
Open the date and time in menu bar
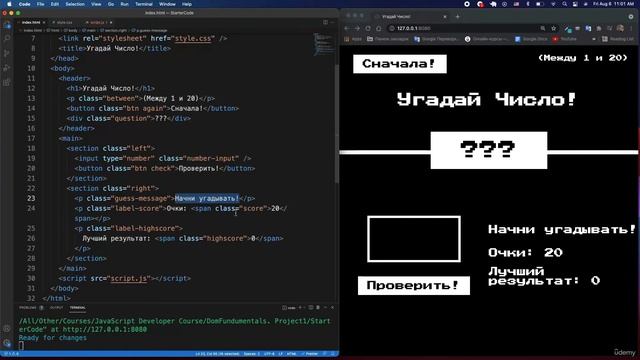coord(614,4)
